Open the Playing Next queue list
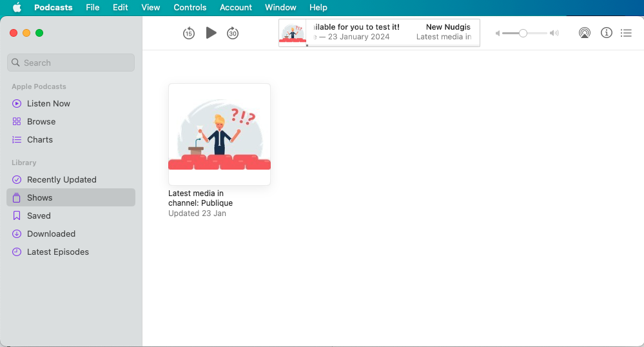The height and width of the screenshot is (347, 644). 626,33
